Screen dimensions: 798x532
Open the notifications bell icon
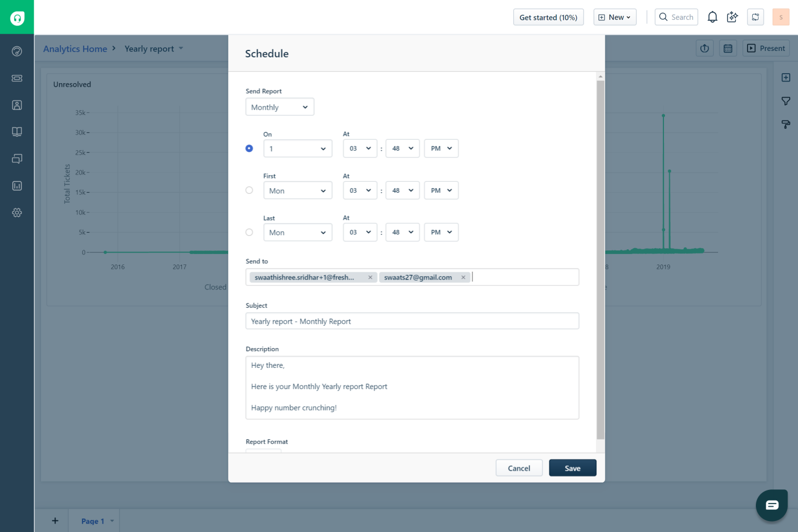(712, 17)
